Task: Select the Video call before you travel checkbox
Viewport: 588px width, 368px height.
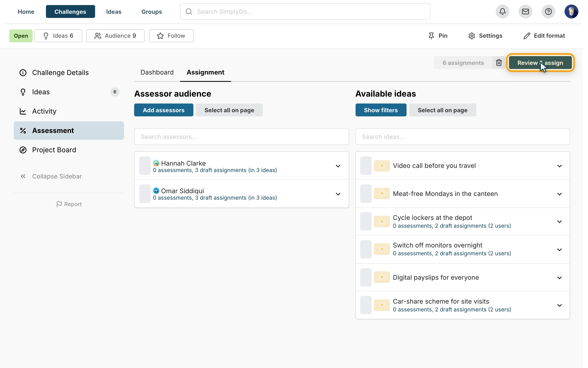Action: [366, 166]
